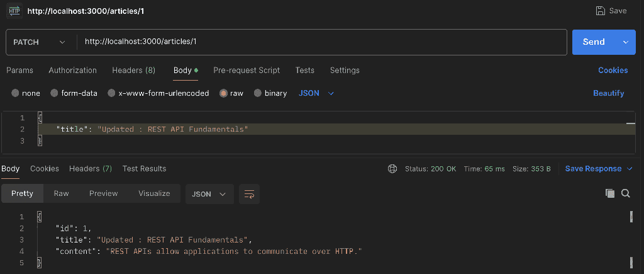This screenshot has height=274, width=644.
Task: Open the JSON body format dropdown
Action: pos(316,93)
